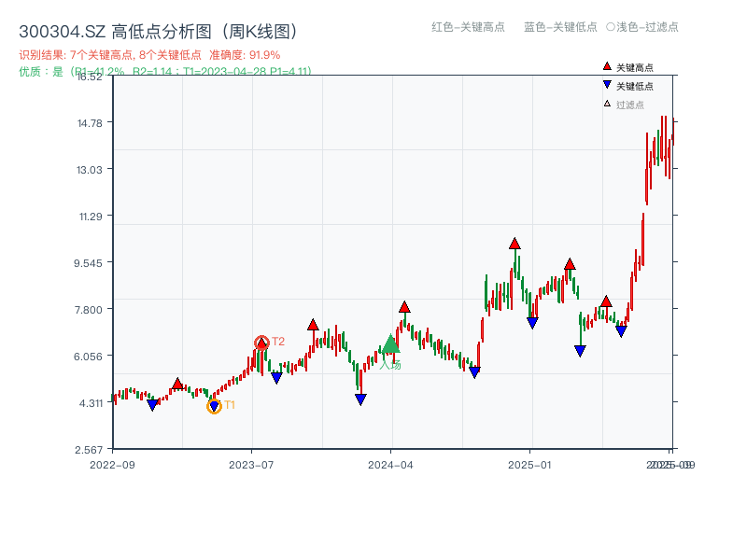Select the blue low triangle near 6.056 after 2025-01

coord(580,351)
